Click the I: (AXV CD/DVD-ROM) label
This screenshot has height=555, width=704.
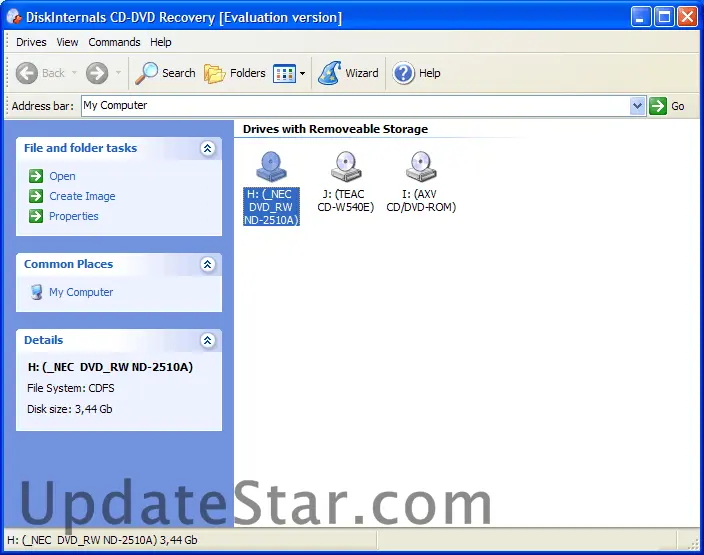click(421, 201)
